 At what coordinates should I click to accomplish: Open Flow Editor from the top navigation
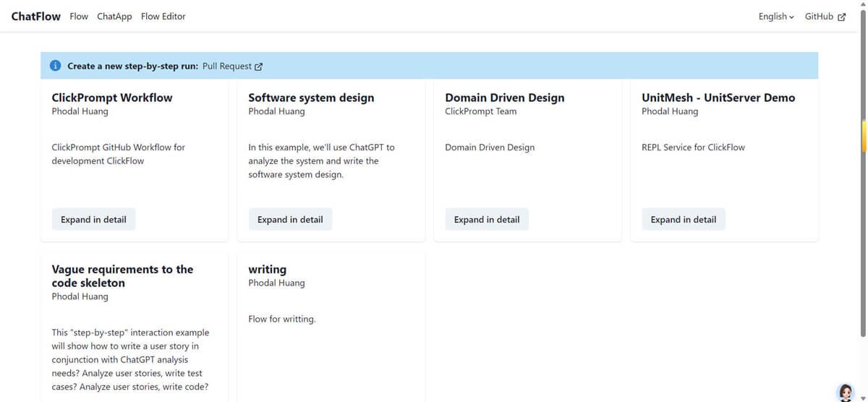click(163, 17)
